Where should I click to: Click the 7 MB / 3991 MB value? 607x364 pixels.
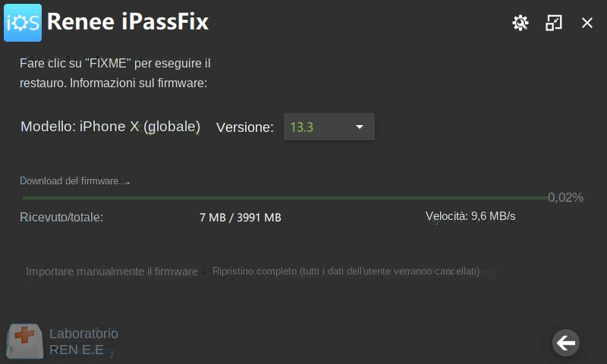coord(240,218)
